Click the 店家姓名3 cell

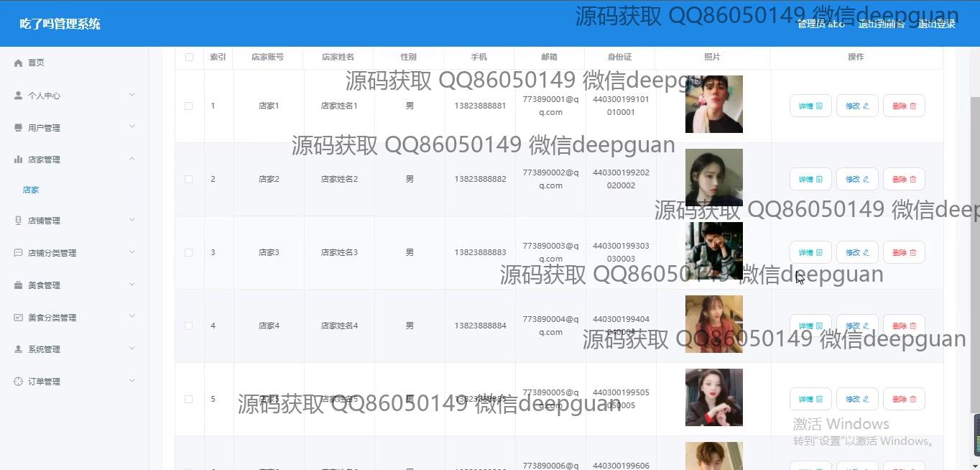click(339, 252)
